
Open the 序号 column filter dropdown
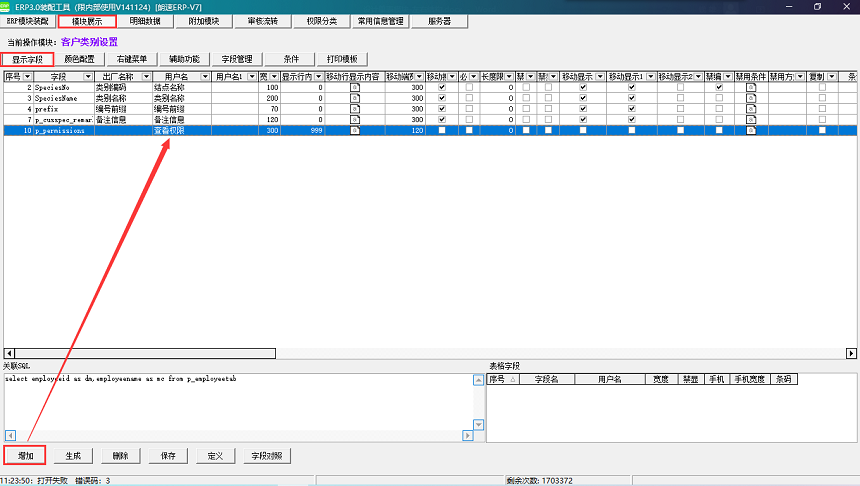pos(27,77)
